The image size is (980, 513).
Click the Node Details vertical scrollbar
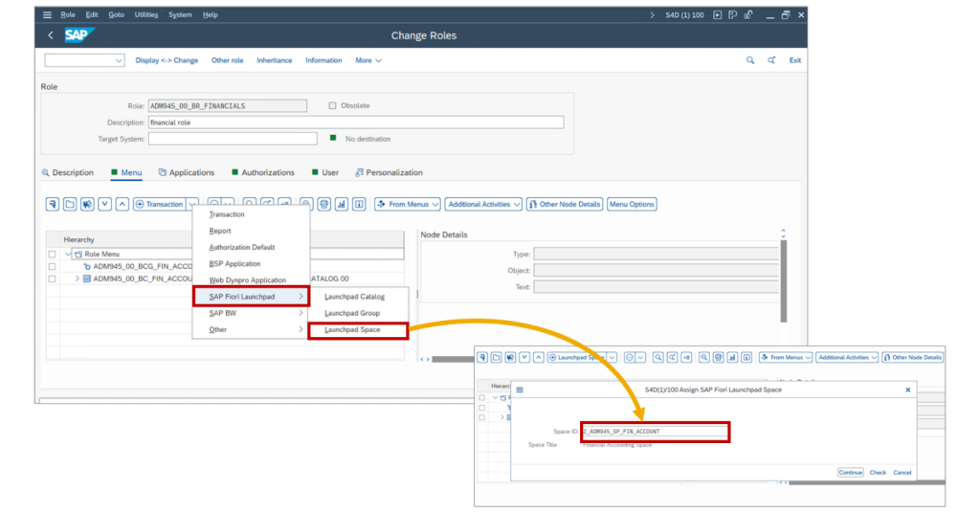(x=783, y=281)
